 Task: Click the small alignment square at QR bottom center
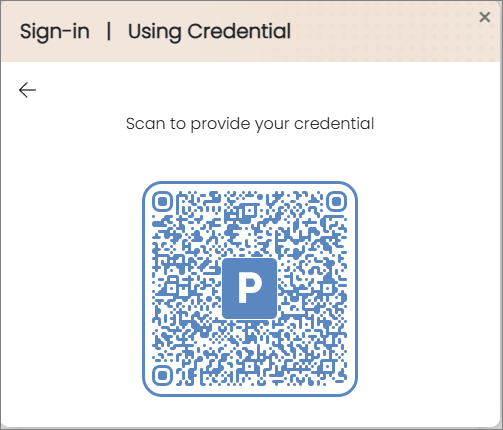(x=249, y=367)
